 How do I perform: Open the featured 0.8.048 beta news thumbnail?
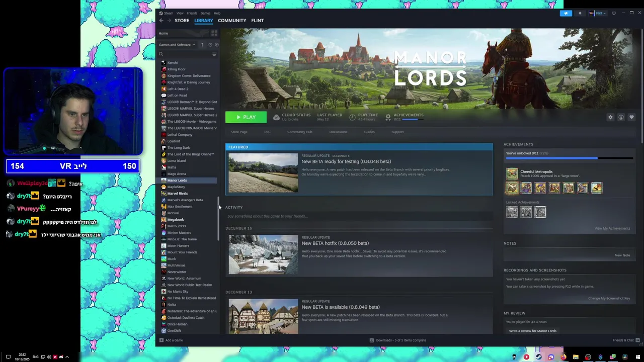[x=263, y=173]
